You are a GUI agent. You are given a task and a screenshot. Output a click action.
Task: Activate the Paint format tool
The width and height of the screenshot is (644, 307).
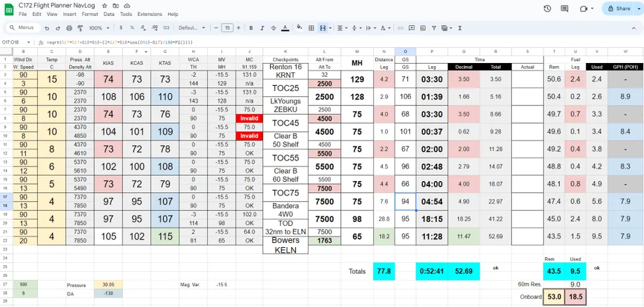pos(80,28)
